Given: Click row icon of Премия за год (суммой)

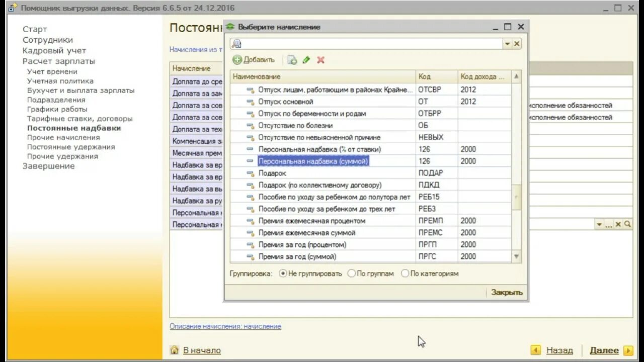Looking at the screenshot, I should pyautogui.click(x=250, y=256).
